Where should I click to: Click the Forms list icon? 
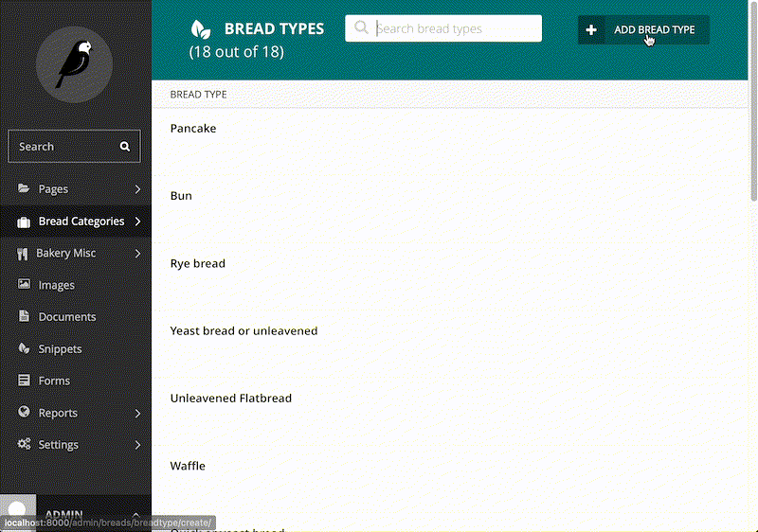[24, 380]
